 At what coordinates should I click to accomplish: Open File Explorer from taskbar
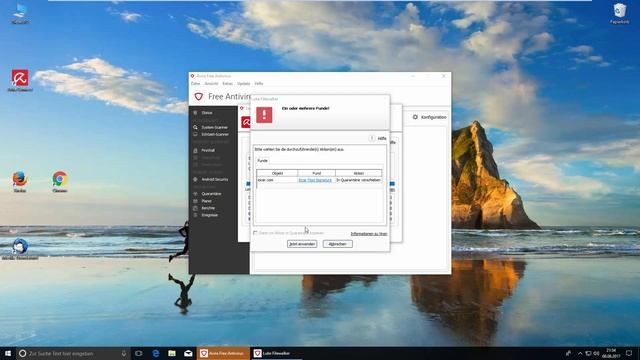click(172, 353)
